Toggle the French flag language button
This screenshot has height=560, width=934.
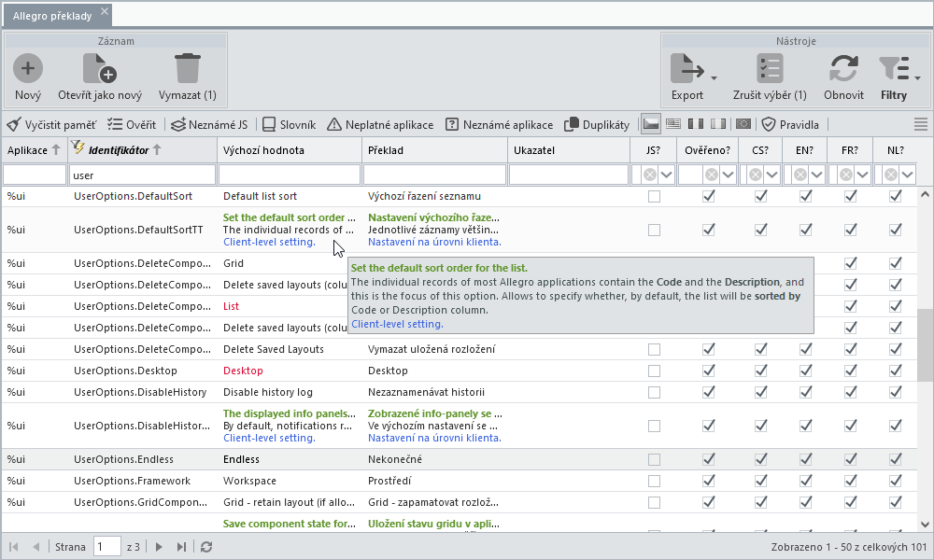coord(696,124)
